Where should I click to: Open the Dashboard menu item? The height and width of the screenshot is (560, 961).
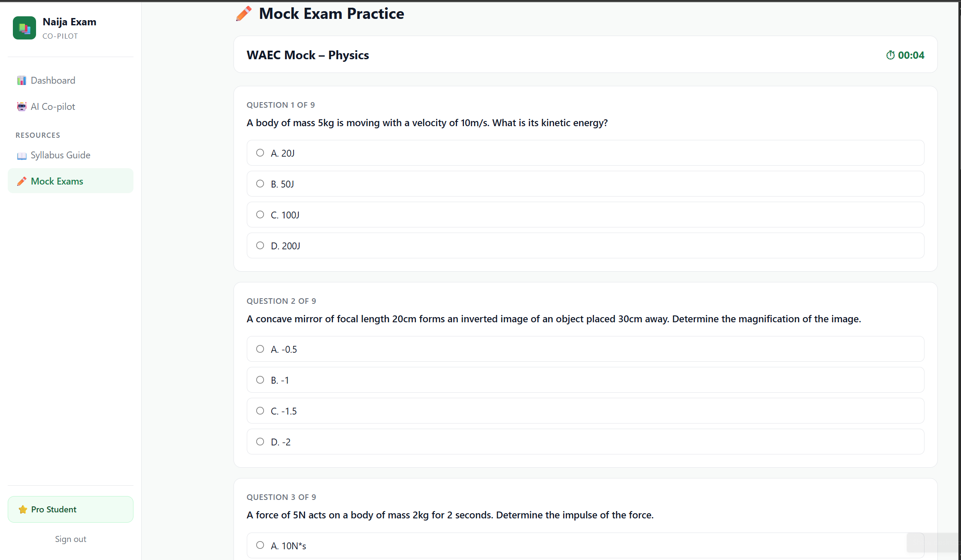pos(53,81)
